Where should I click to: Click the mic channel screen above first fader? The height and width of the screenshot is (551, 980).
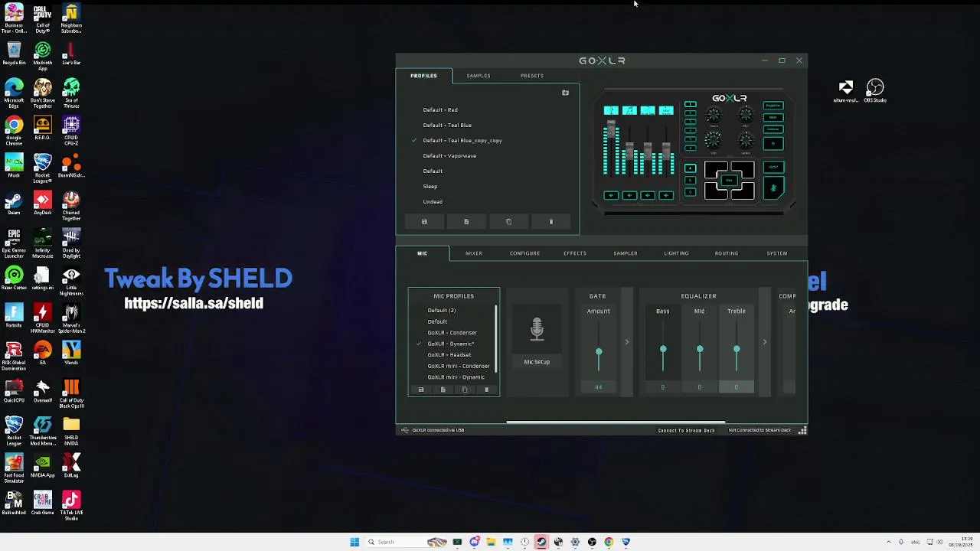pyautogui.click(x=611, y=110)
